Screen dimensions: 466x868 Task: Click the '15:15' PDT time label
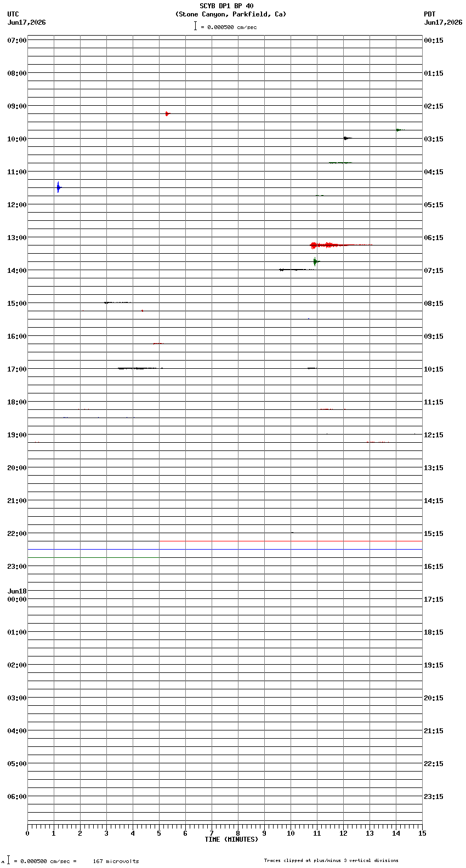coord(434,534)
